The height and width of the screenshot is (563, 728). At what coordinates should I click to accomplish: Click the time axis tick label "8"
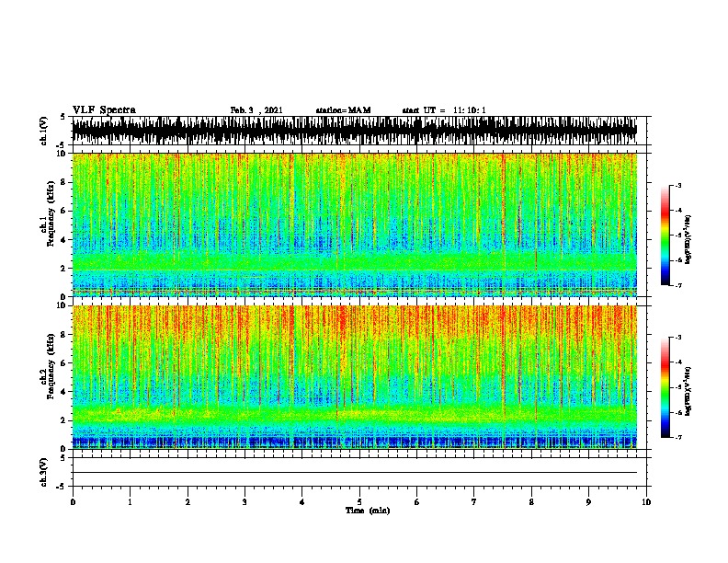[x=531, y=502]
